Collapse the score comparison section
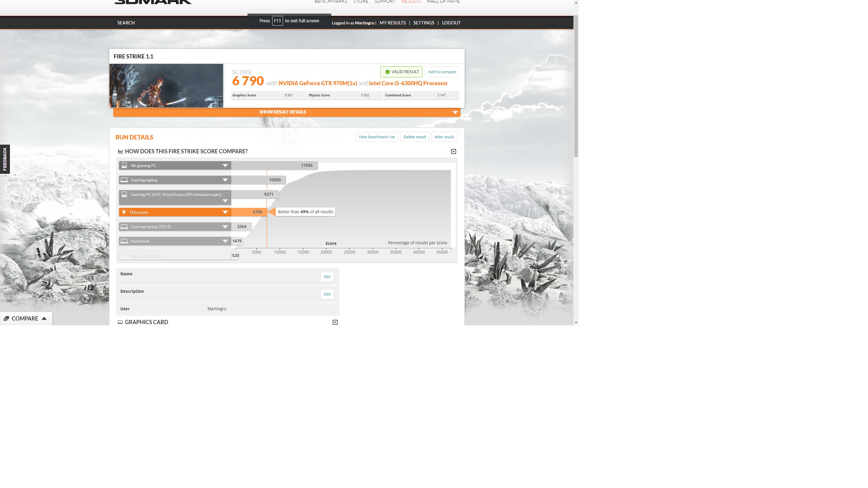Screen dimensions: 868x488 (454, 152)
